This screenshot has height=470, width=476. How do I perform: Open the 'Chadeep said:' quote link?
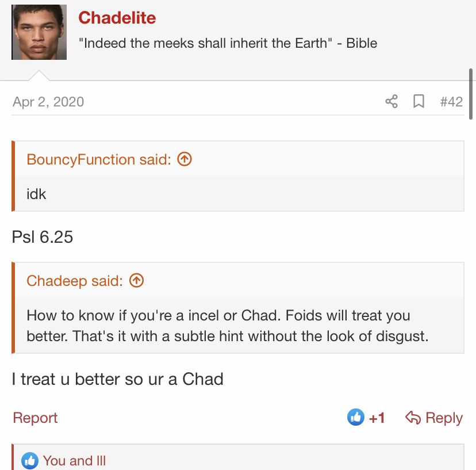coord(75,281)
